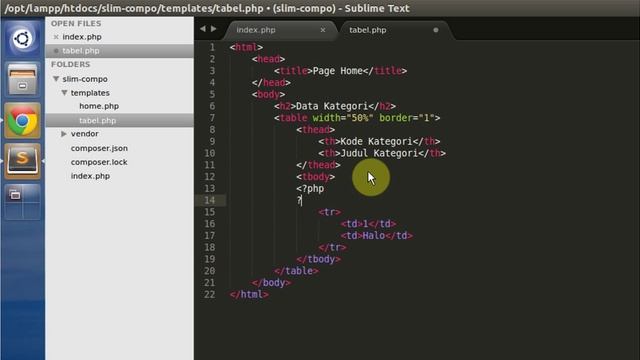This screenshot has height=360, width=640.
Task: Select index.php under Open Files
Action: pyautogui.click(x=82, y=37)
